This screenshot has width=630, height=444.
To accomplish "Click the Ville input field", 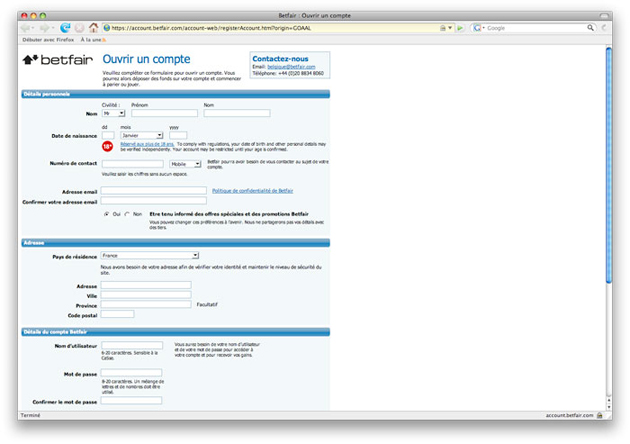I will [146, 295].
